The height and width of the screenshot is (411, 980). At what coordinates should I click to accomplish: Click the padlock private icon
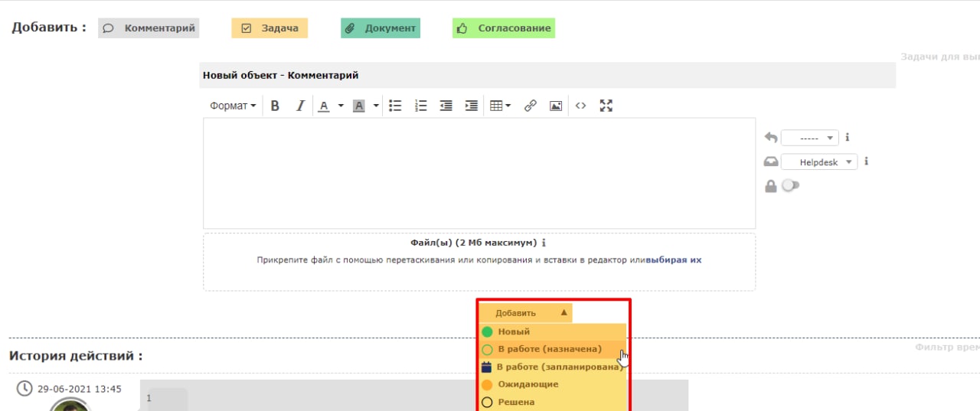[x=771, y=185]
